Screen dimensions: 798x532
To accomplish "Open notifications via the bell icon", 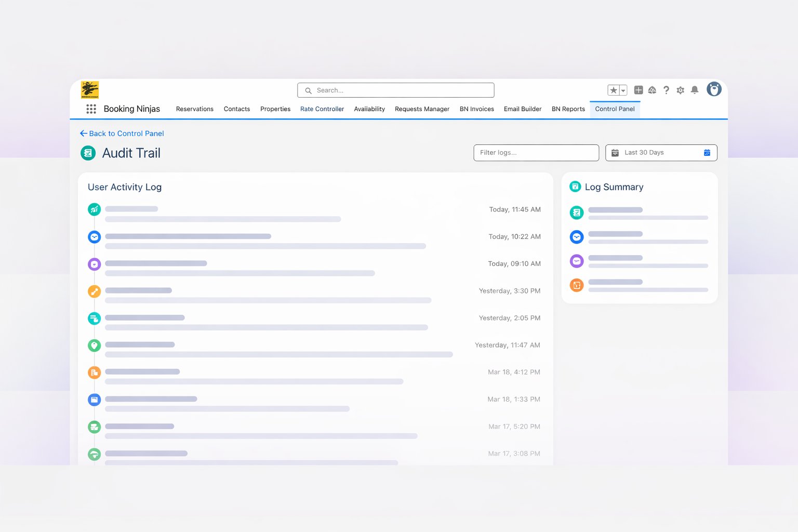I will pos(694,90).
